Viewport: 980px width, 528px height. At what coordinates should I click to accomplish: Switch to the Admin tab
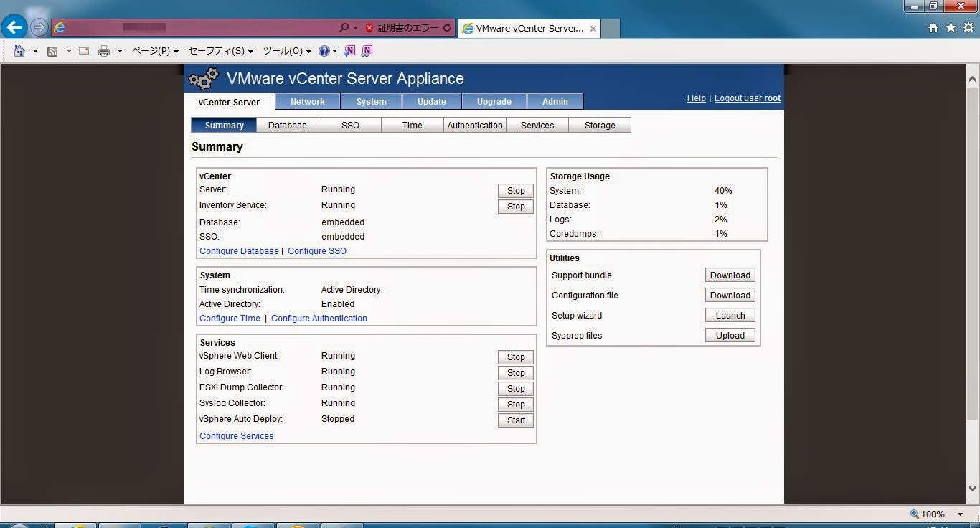click(555, 102)
